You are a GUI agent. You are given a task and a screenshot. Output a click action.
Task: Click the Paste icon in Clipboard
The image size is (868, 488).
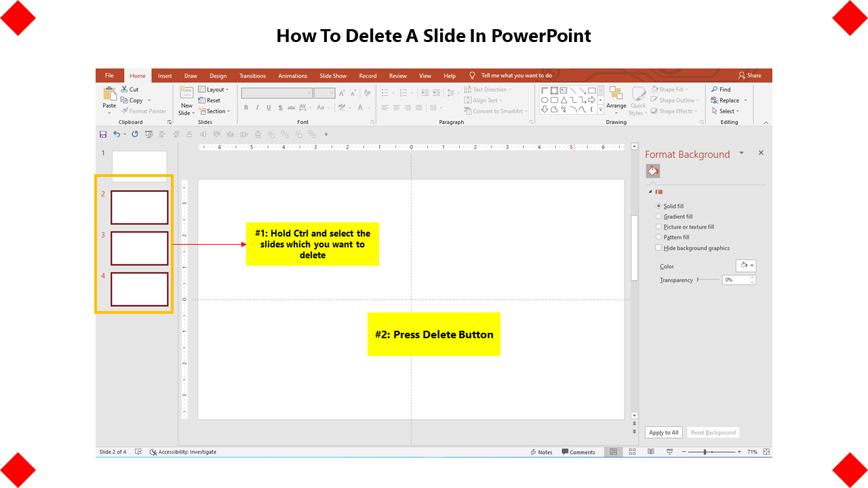point(109,94)
